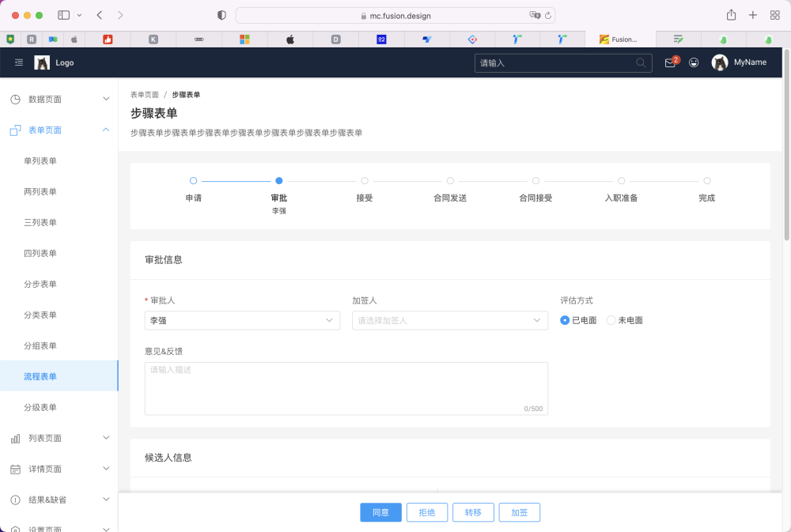
Task: Click the info icon next to 结果&缺省
Action: [x=14, y=500]
